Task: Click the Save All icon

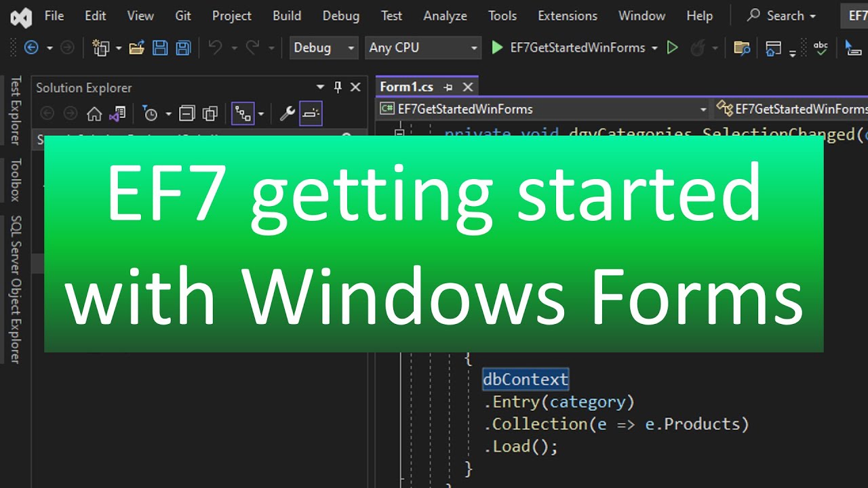Action: tap(183, 47)
